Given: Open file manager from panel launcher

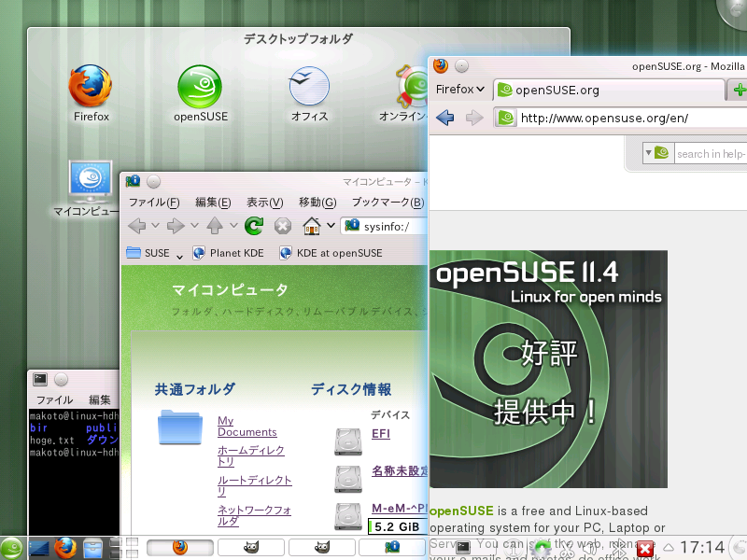Looking at the screenshot, I should click(92, 548).
